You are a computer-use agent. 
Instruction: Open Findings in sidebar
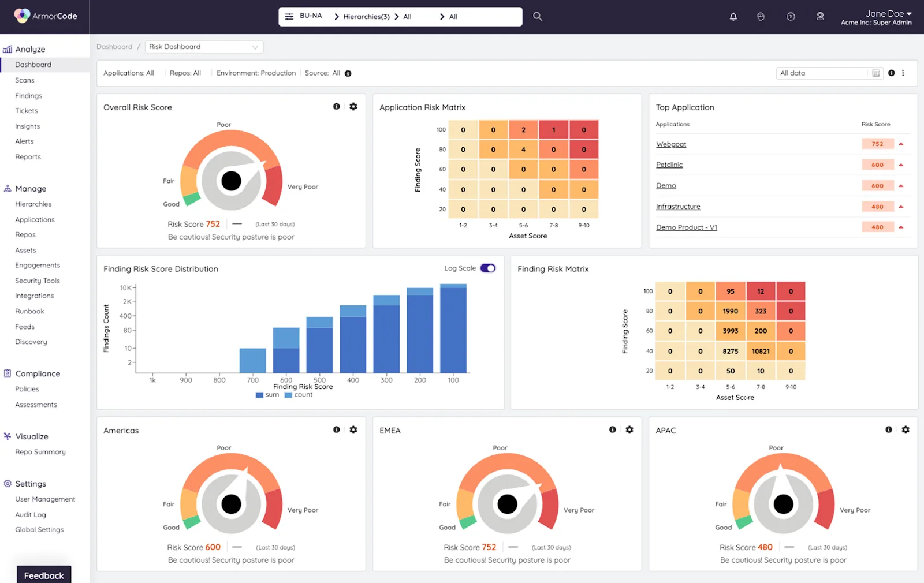(29, 96)
